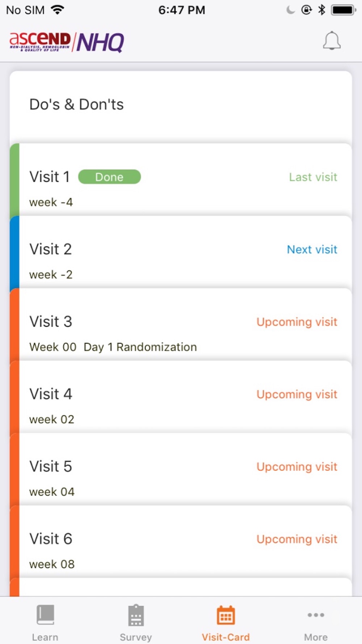Expand the Visit 2 week -2 card
The width and height of the screenshot is (362, 644).
[181, 252]
